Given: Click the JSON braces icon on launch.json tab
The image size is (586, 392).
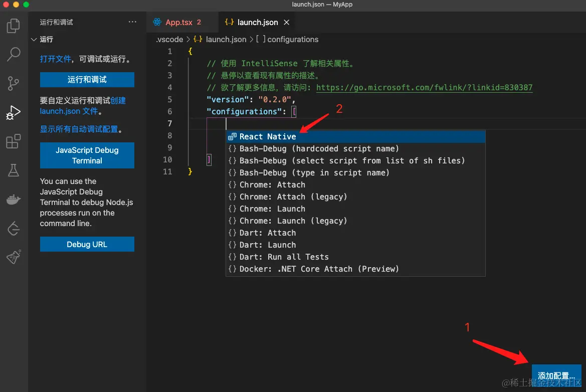Looking at the screenshot, I should coord(229,22).
